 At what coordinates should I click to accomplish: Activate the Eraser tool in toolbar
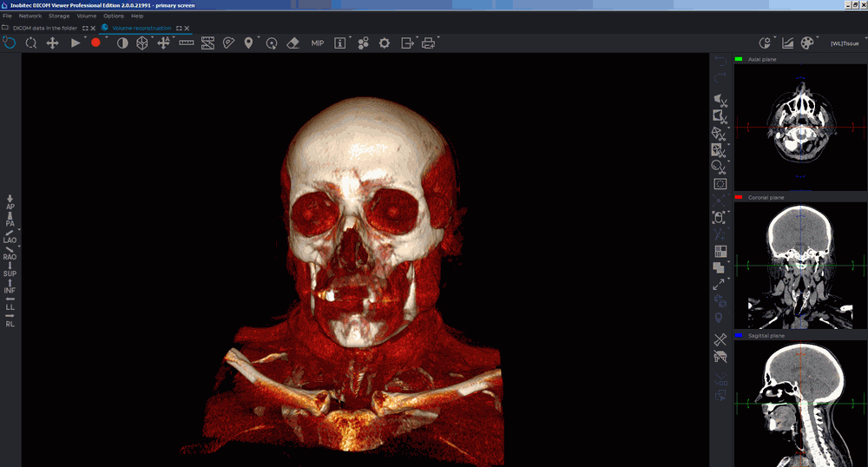[293, 43]
